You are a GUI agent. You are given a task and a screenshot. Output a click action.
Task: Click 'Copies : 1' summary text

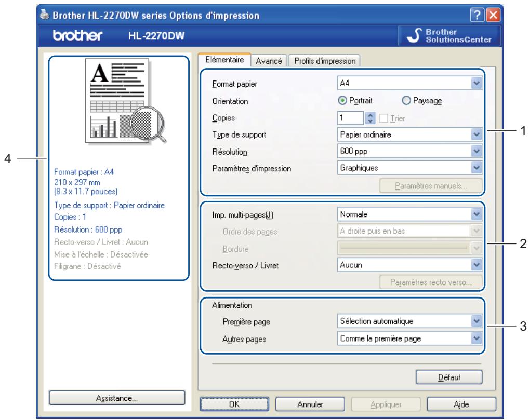(70, 217)
